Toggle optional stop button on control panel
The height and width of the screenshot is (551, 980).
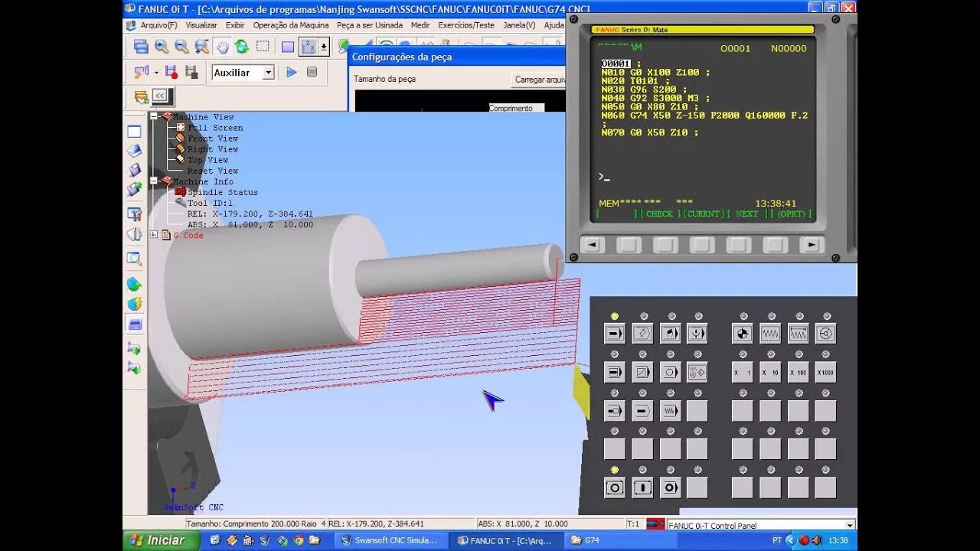(x=670, y=372)
